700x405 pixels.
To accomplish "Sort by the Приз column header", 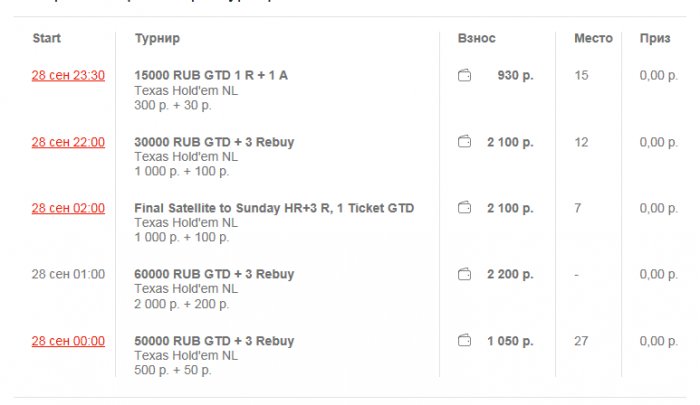I will pyautogui.click(x=655, y=39).
